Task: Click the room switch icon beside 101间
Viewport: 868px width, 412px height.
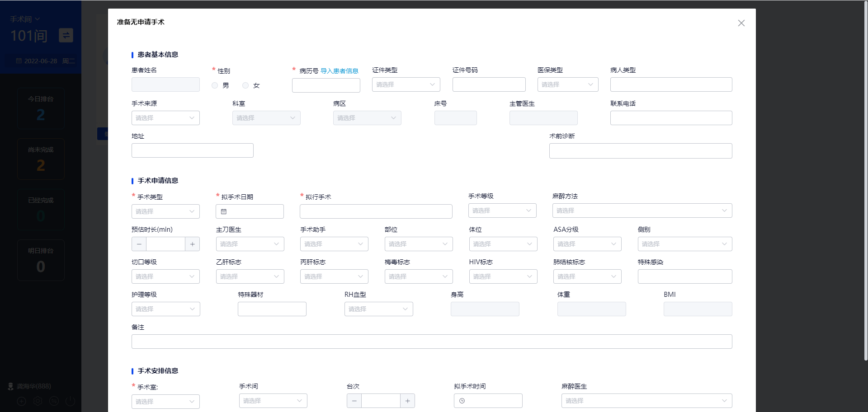Action: [x=66, y=35]
